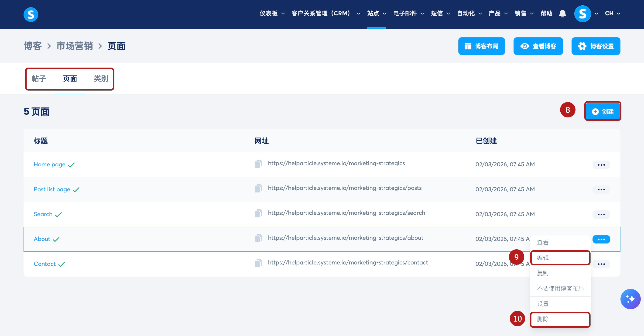
Task: Open the About page title link
Action: pos(42,239)
